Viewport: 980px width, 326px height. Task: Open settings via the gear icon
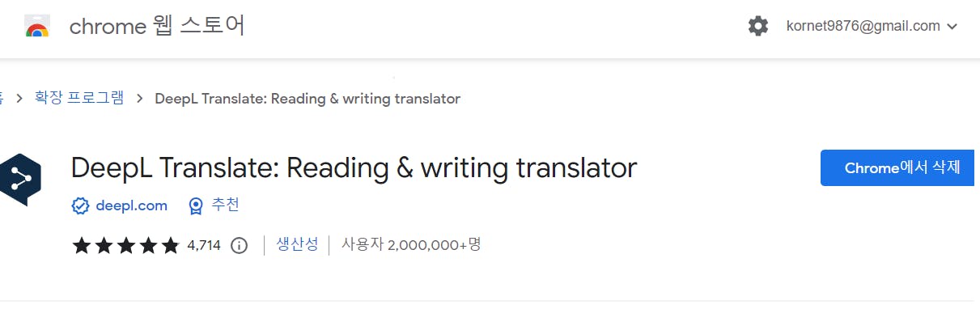[x=757, y=26]
